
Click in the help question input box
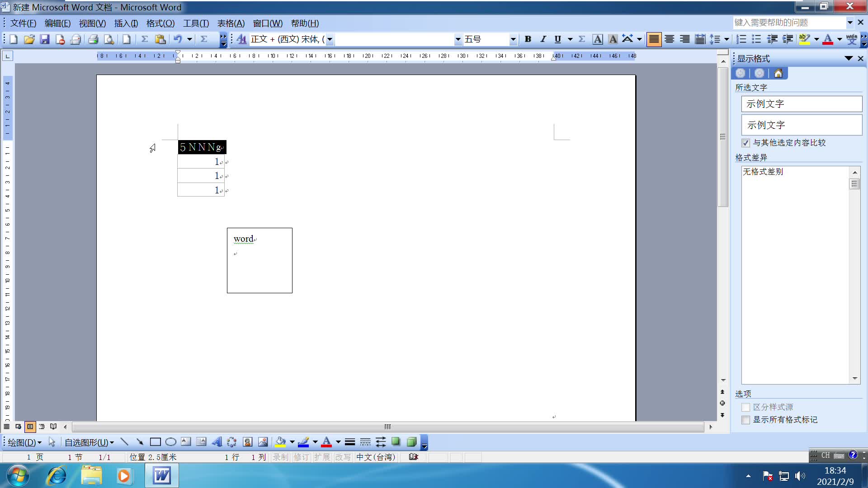(789, 23)
